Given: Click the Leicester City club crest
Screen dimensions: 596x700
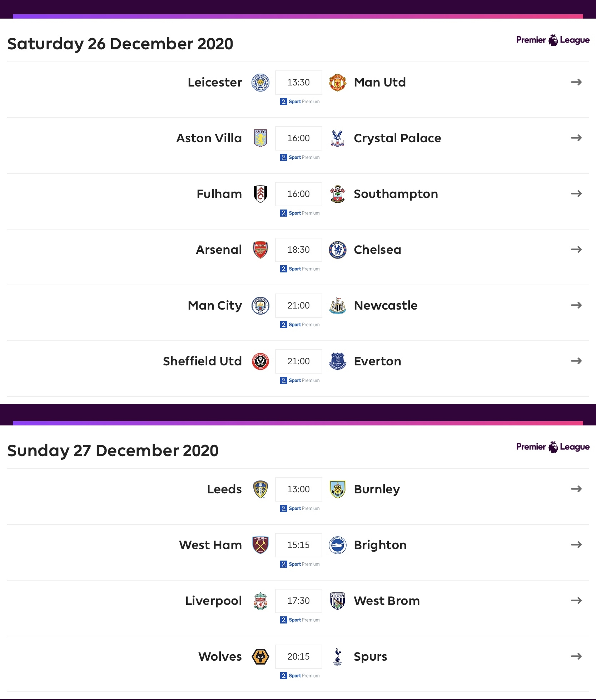Looking at the screenshot, I should [260, 83].
